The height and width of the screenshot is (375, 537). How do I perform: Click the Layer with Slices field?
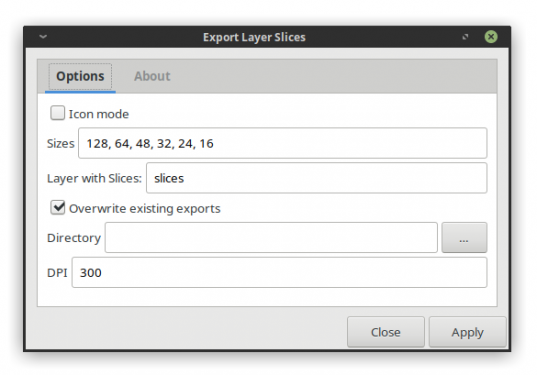[316, 178]
